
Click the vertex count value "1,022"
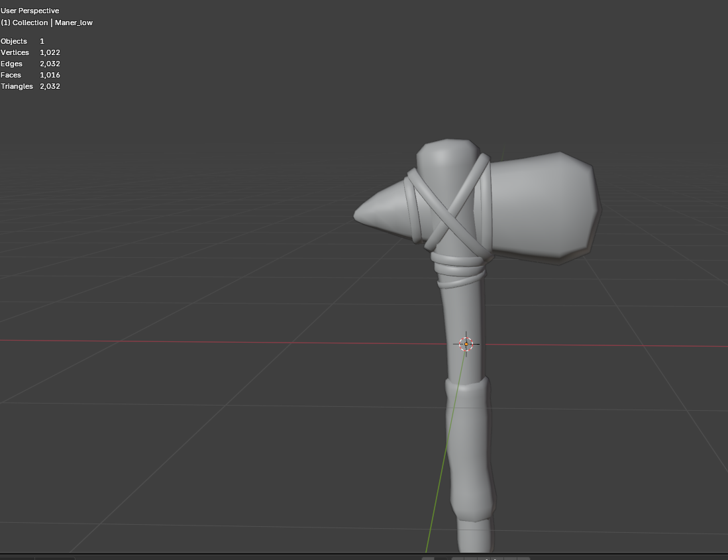click(x=50, y=52)
